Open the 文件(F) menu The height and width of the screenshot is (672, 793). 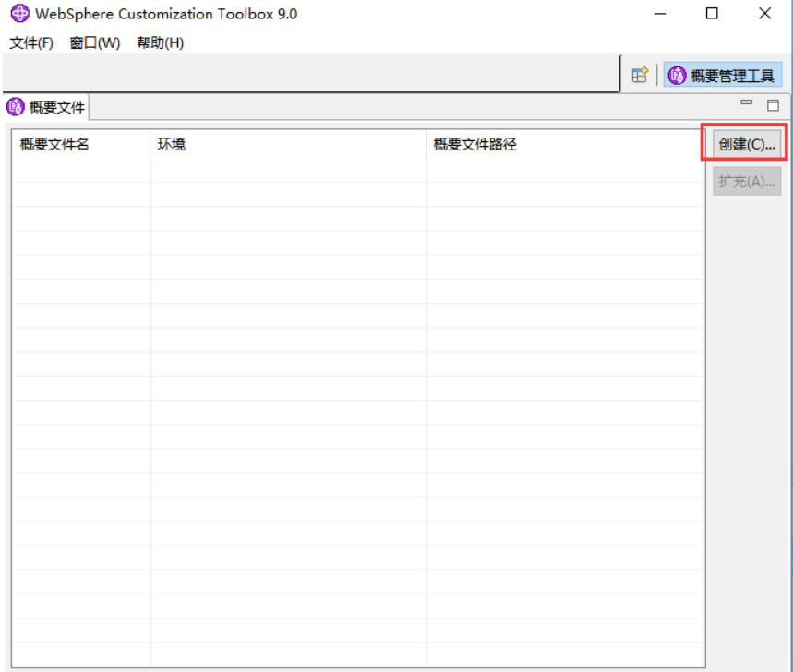pyautogui.click(x=31, y=43)
